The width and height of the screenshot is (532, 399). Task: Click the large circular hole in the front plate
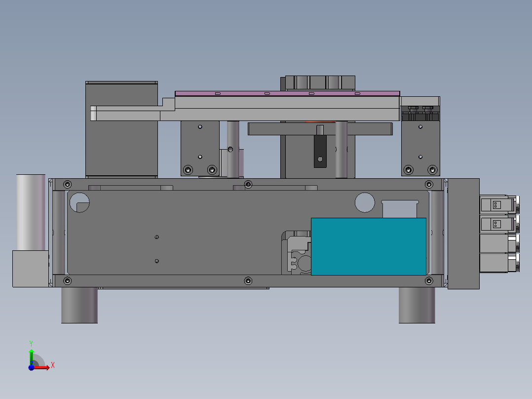point(364,202)
